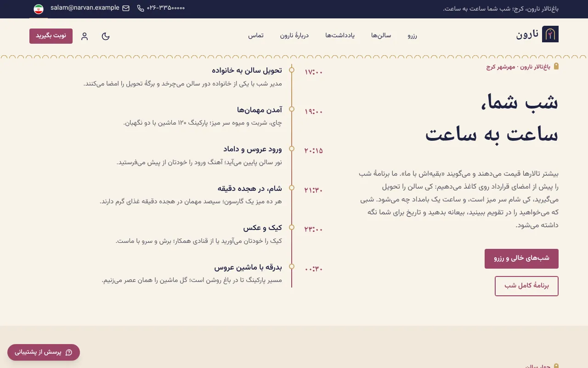Click the ۲۱:۳۰ timeline marker dot
The image size is (588, 368).
coord(292,188)
